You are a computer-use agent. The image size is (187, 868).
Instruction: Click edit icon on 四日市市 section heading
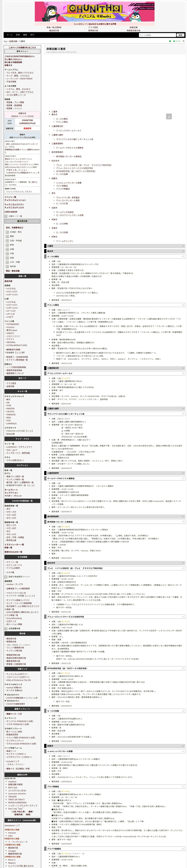183,563
